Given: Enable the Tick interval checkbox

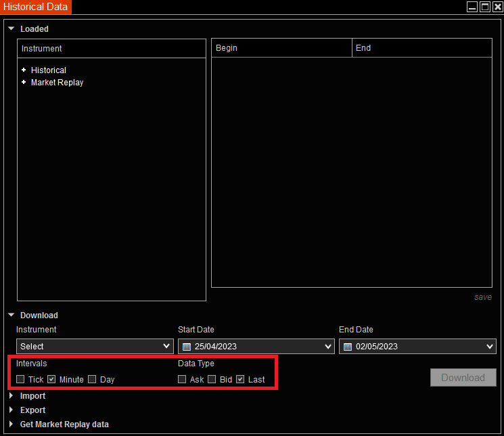Looking at the screenshot, I should tap(20, 379).
